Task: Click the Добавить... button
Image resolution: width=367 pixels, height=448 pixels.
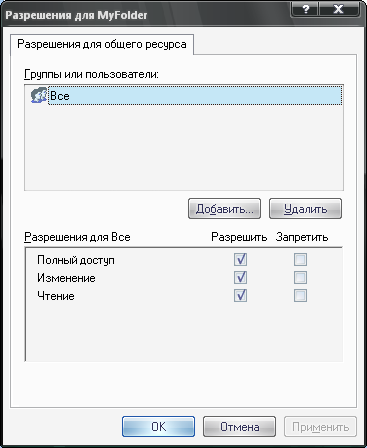Action: click(x=224, y=209)
